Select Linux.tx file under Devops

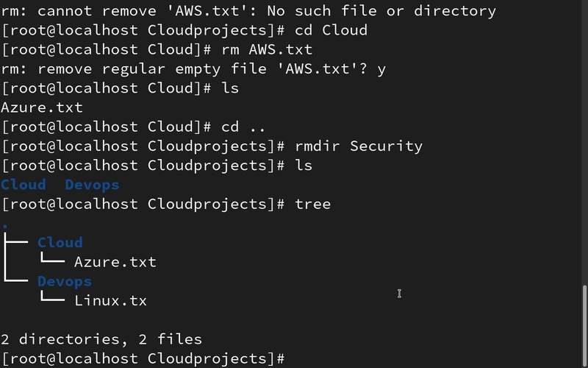pos(111,301)
